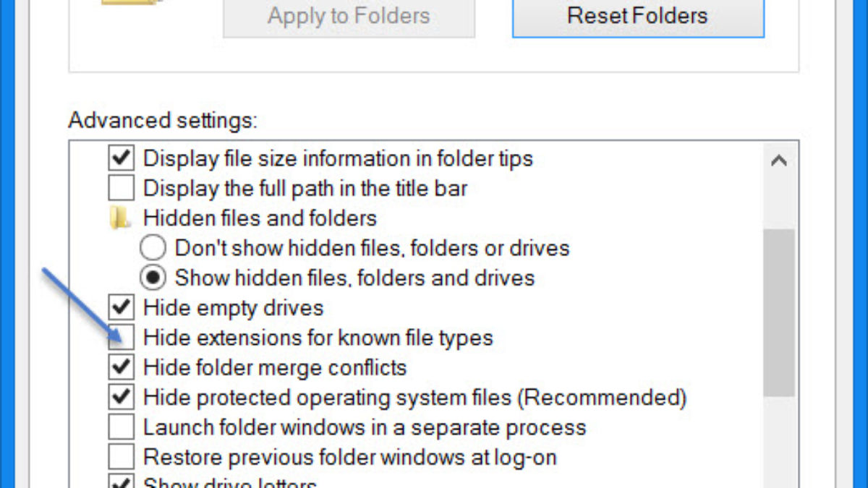
Task: Uncheck the Hide empty drives checkbox
Action: 122,308
